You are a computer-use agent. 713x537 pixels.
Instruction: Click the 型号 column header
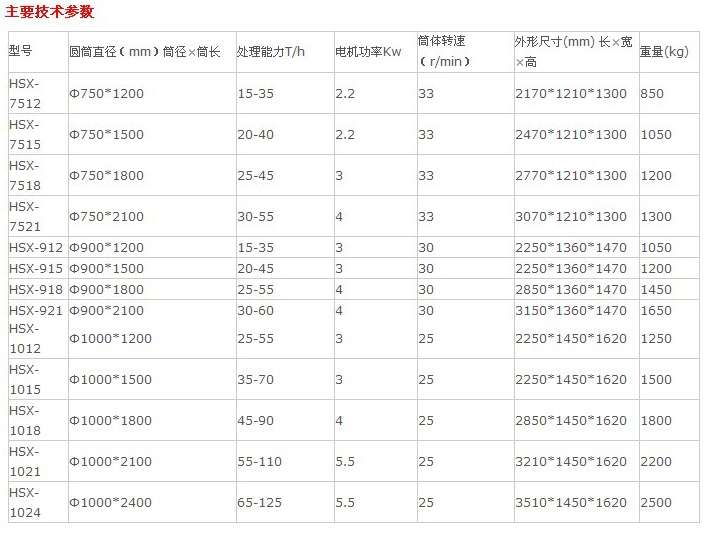(21, 51)
